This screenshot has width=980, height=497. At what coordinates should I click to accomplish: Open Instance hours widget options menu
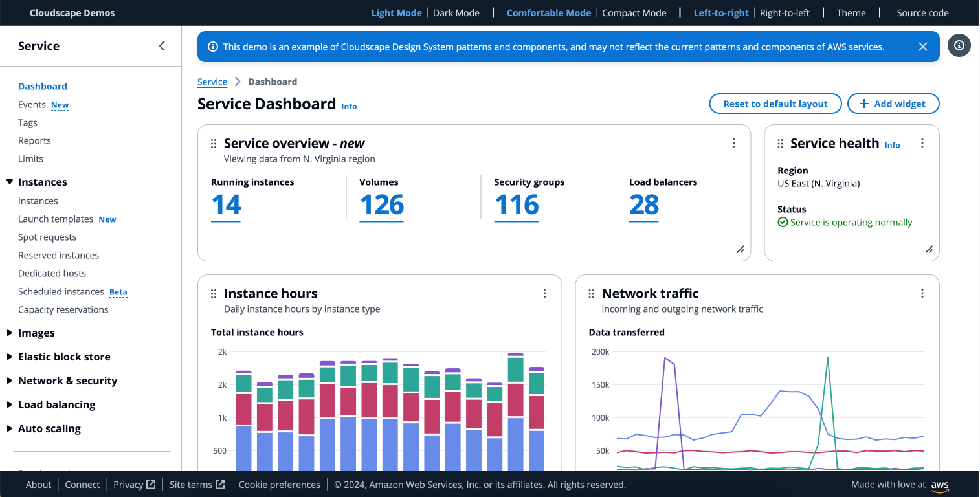[544, 293]
